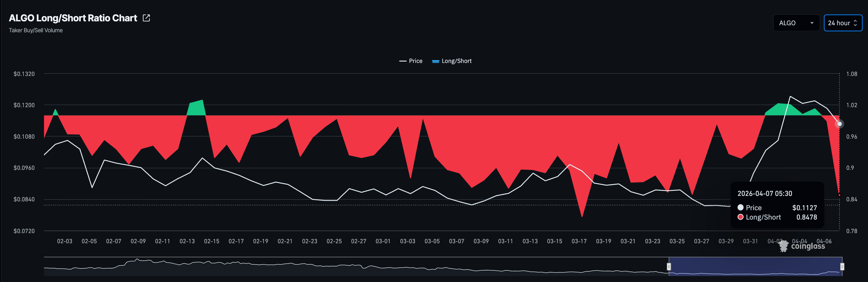This screenshot has width=868, height=282.
Task: Click the blue Long/Short legend swatch
Action: click(435, 61)
